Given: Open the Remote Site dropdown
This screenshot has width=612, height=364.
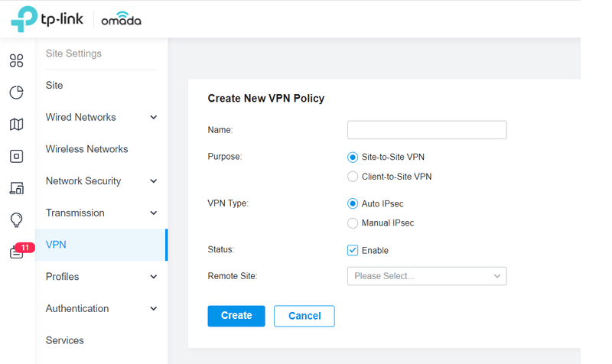Looking at the screenshot, I should [426, 276].
